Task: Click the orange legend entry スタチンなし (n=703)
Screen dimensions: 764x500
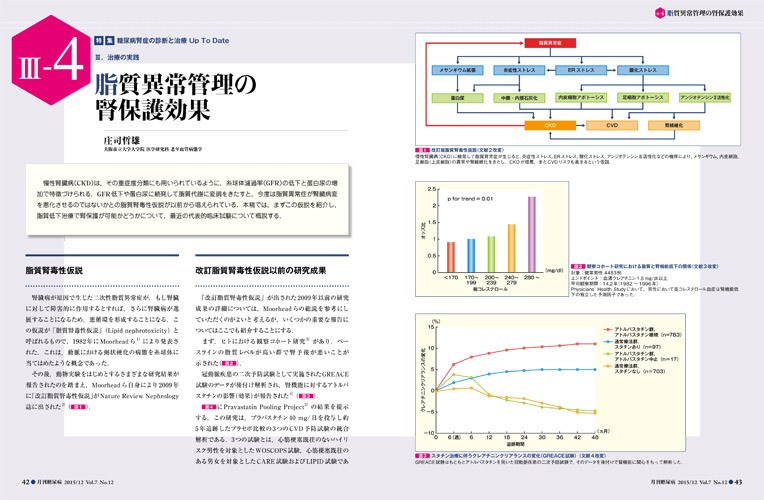Action: click(634, 368)
